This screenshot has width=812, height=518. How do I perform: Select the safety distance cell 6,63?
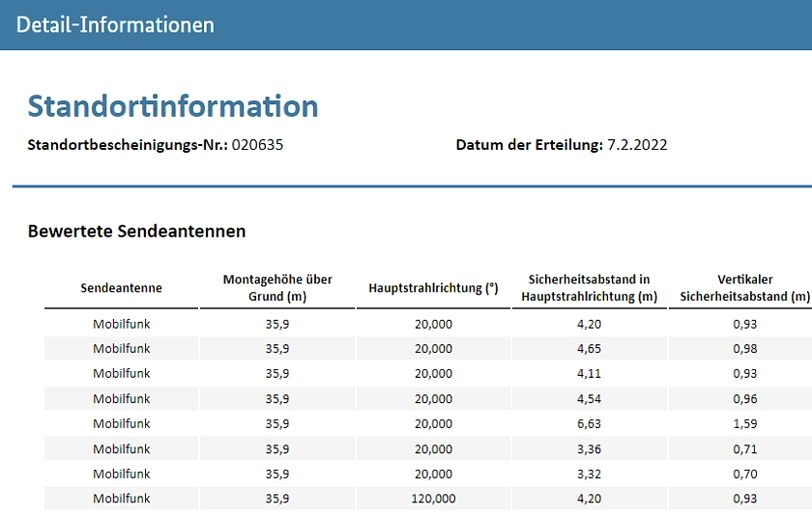(x=589, y=423)
